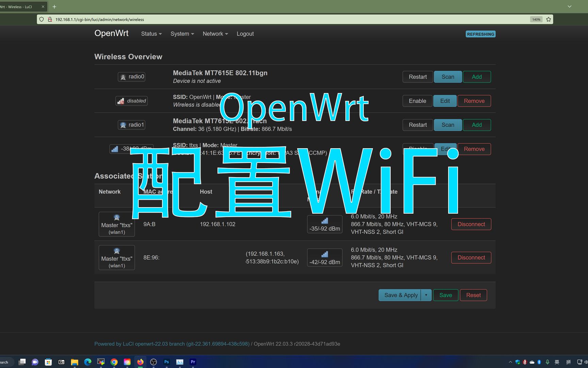
Task: Toggle the 英 input language indicator
Action: 557,362
